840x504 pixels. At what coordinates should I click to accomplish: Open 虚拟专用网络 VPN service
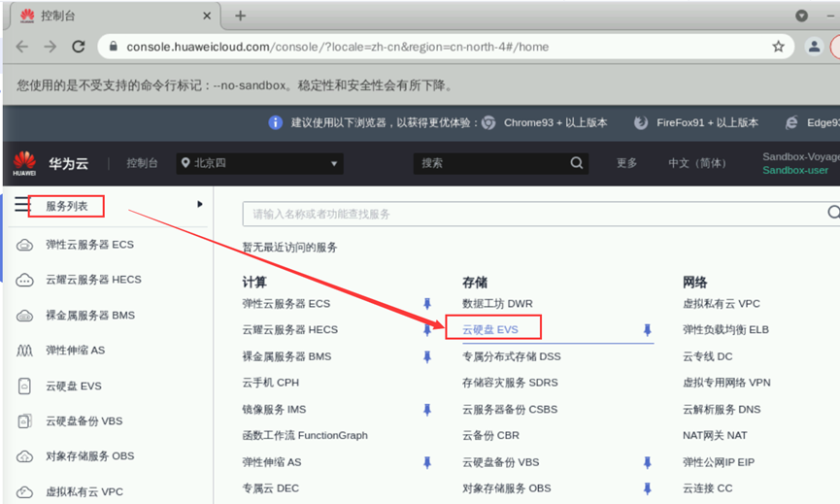click(x=726, y=383)
